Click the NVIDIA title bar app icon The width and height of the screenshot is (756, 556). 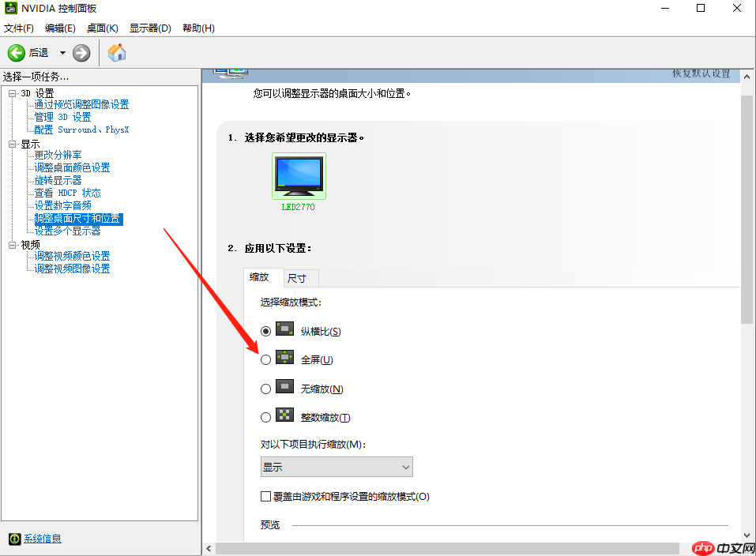11,8
